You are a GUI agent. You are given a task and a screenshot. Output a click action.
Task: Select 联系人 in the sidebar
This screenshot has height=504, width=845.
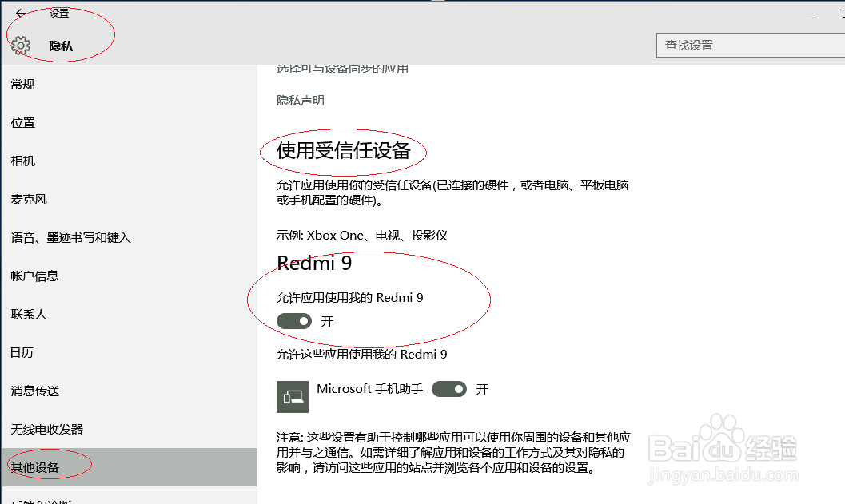[130, 314]
